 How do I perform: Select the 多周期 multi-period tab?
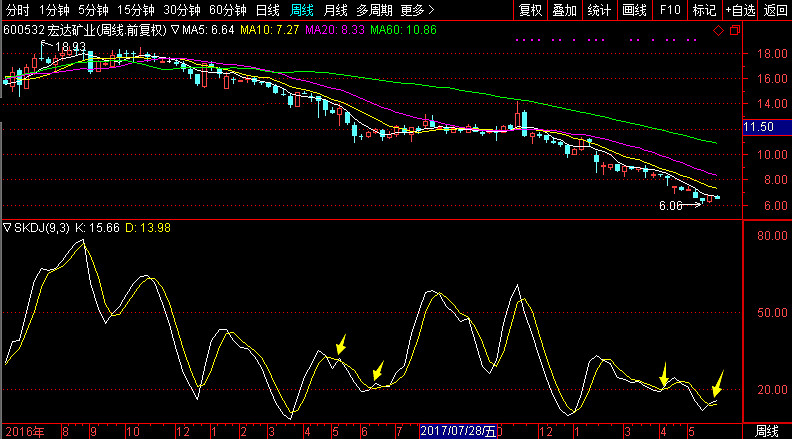pos(374,10)
